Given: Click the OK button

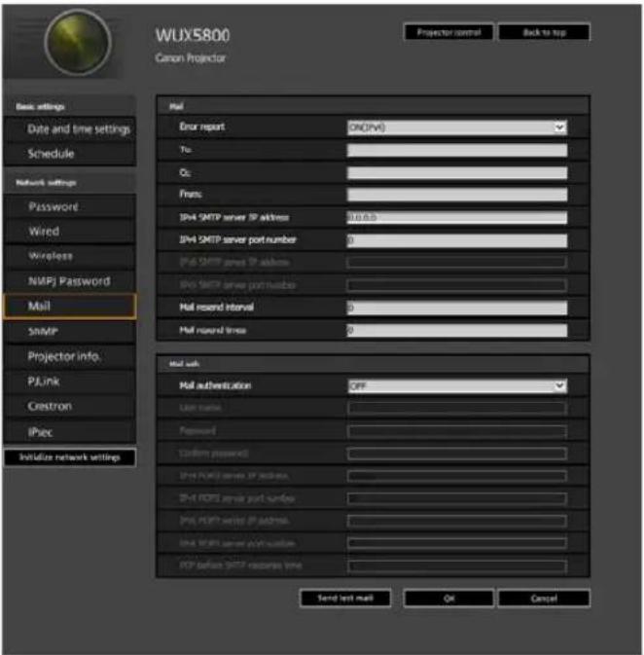Looking at the screenshot, I should click(x=448, y=599).
